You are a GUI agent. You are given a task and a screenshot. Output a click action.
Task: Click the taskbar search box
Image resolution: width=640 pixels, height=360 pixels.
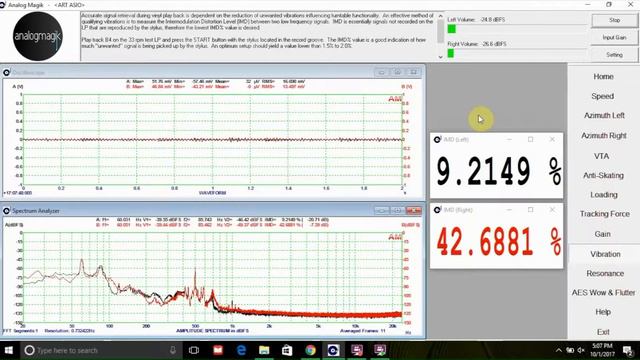coord(100,350)
